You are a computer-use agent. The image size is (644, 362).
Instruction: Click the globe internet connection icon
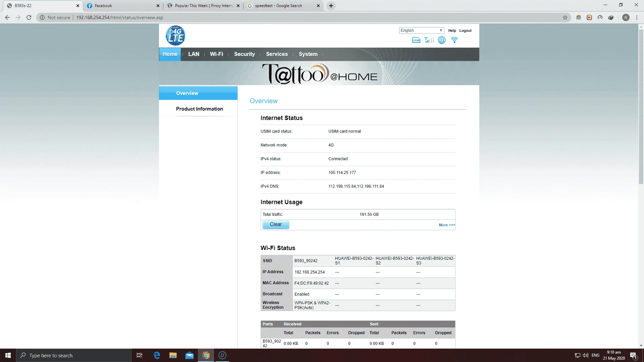coord(442,40)
